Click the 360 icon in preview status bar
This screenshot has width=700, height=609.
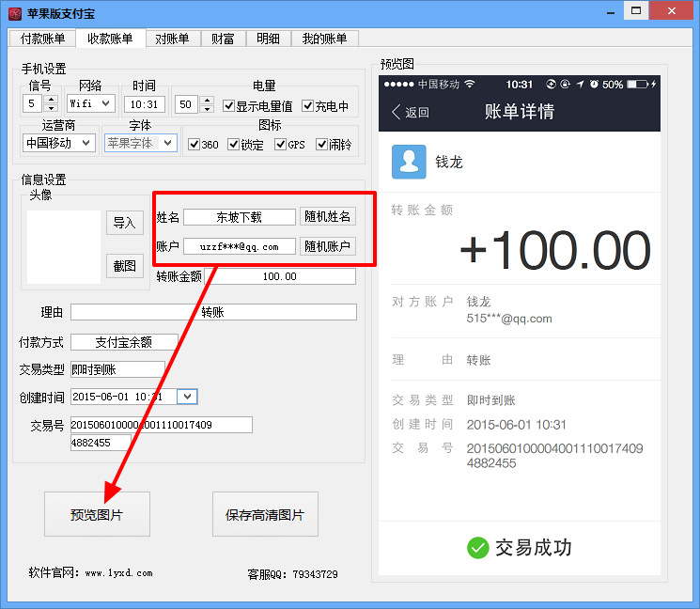551,84
